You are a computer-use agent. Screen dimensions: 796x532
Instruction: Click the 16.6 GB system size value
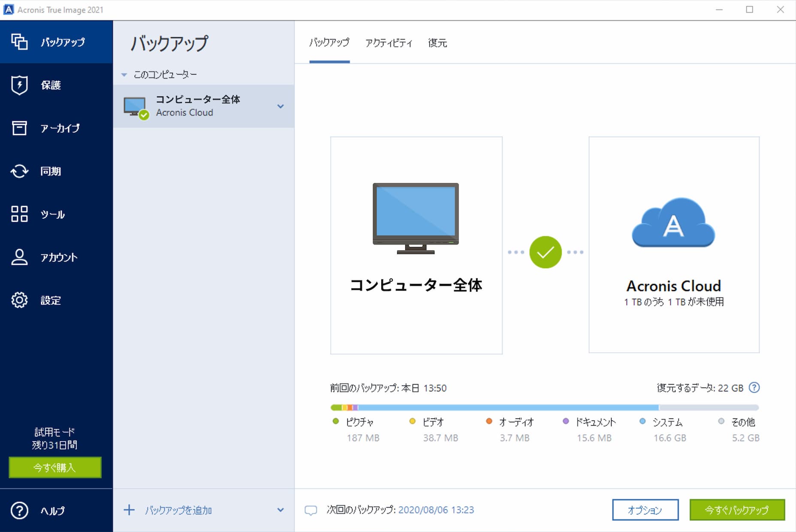point(669,438)
